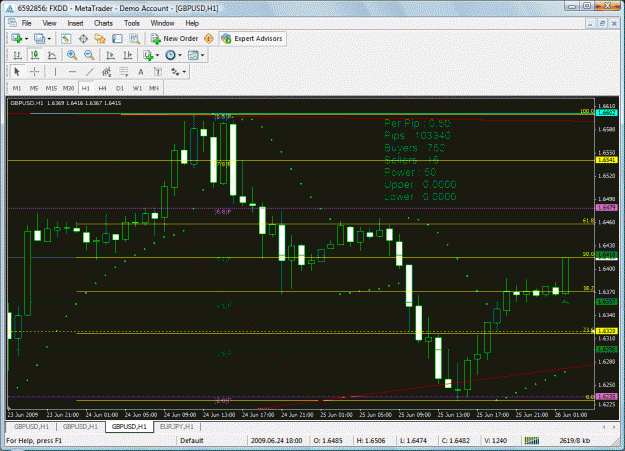Expand the Indicators dropdown arrow
This screenshot has height=451, width=625.
(x=157, y=55)
